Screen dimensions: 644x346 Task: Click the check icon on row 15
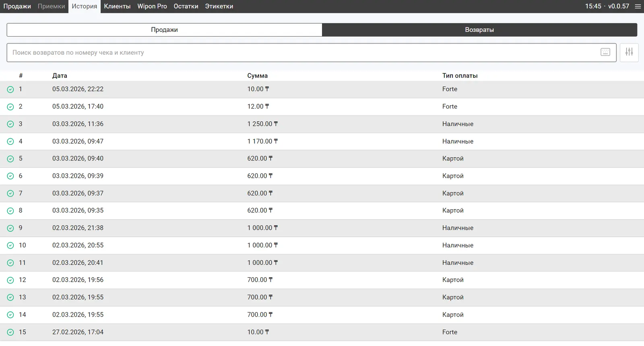10,332
